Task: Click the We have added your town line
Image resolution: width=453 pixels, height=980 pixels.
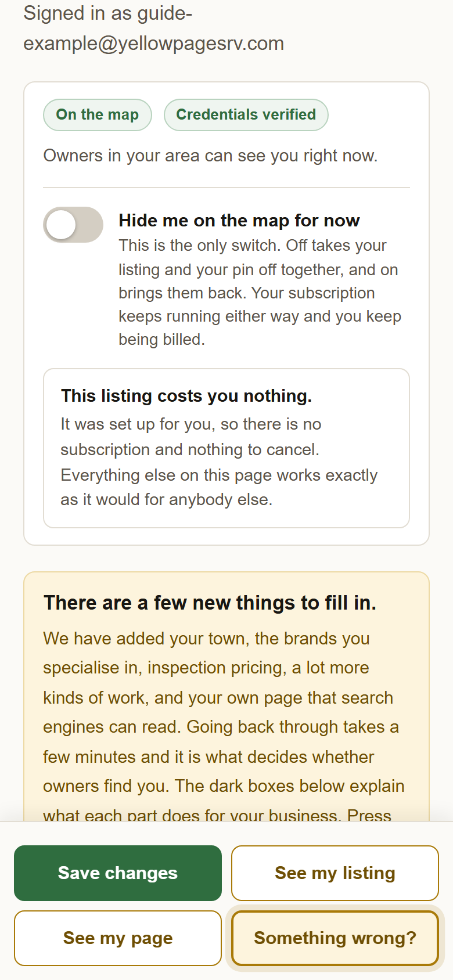Action: tap(206, 639)
